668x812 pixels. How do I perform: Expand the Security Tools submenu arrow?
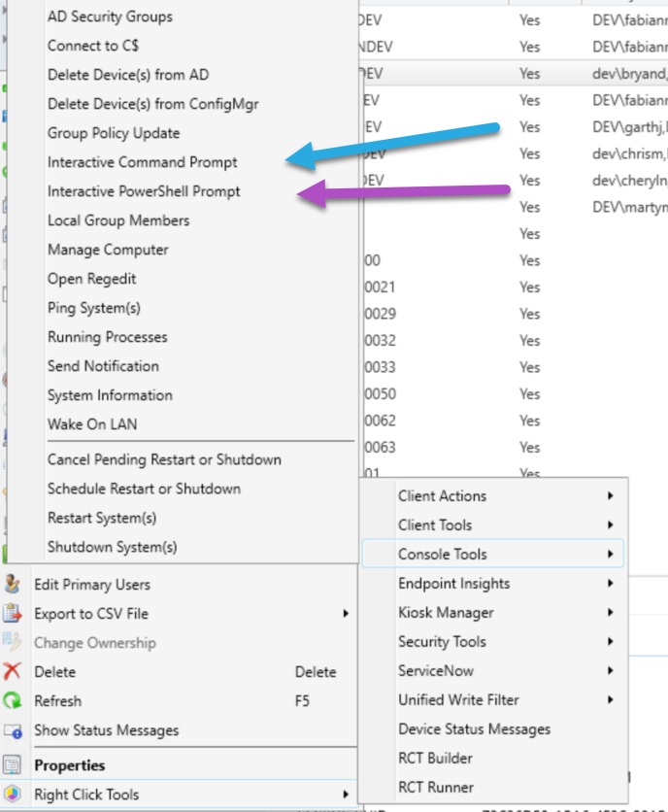click(610, 642)
